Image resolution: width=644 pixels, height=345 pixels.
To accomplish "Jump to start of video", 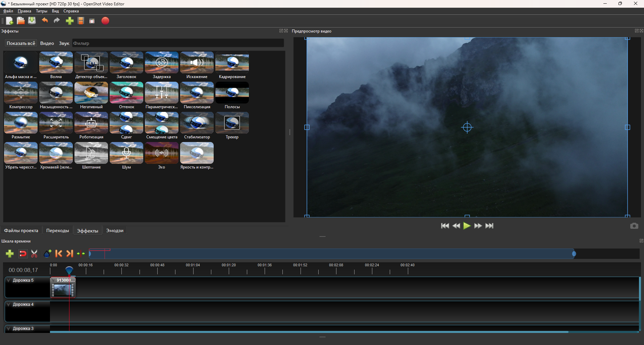I will point(445,226).
